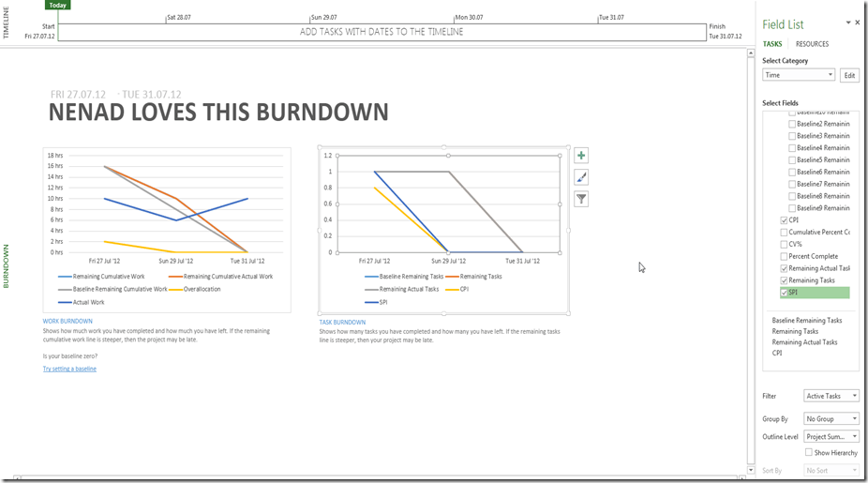Open Field List pane options arrow
Image resolution: width=868 pixels, height=483 pixels.
[847, 23]
